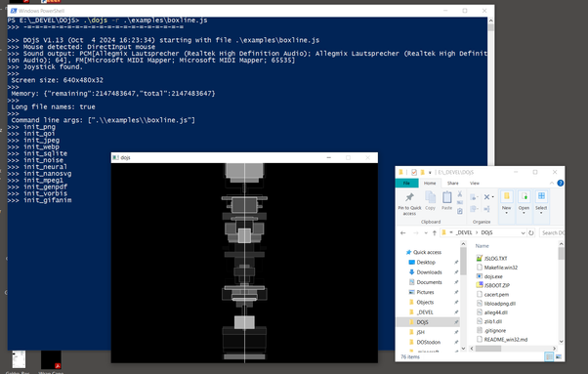
Task: Toggle the Properties checkbox in Quick Access Toolbar
Action: (414, 173)
